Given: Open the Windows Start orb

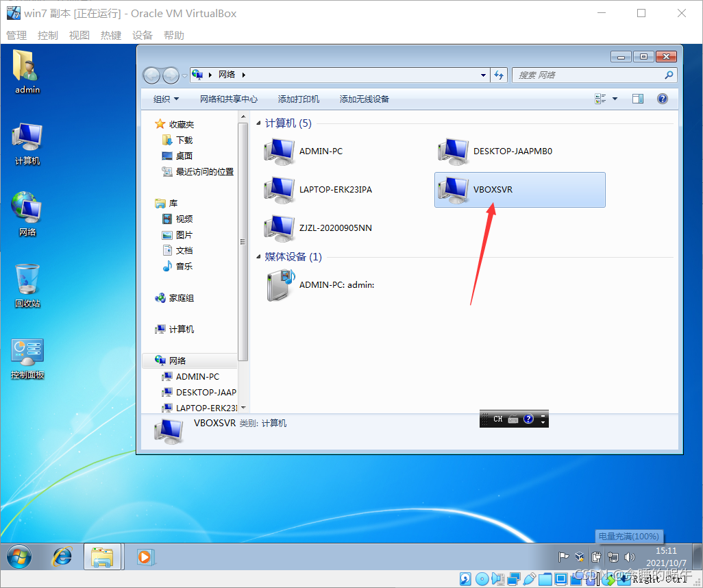Looking at the screenshot, I should (x=18, y=556).
